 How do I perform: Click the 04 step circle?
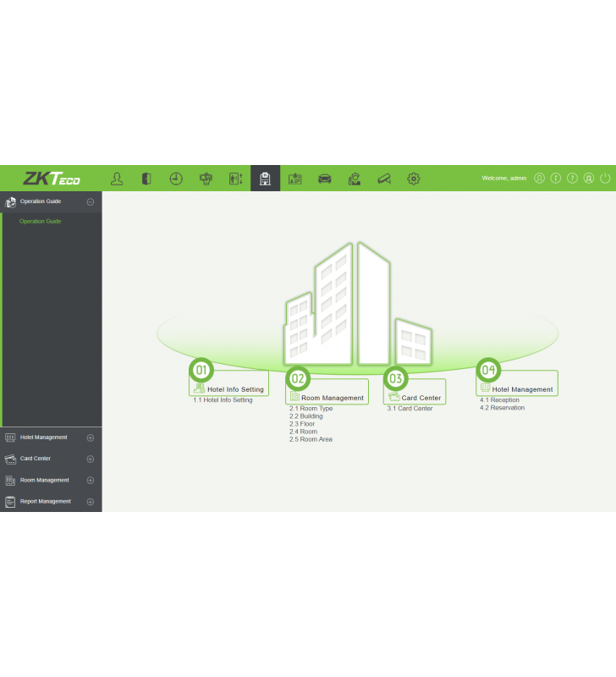(x=488, y=370)
